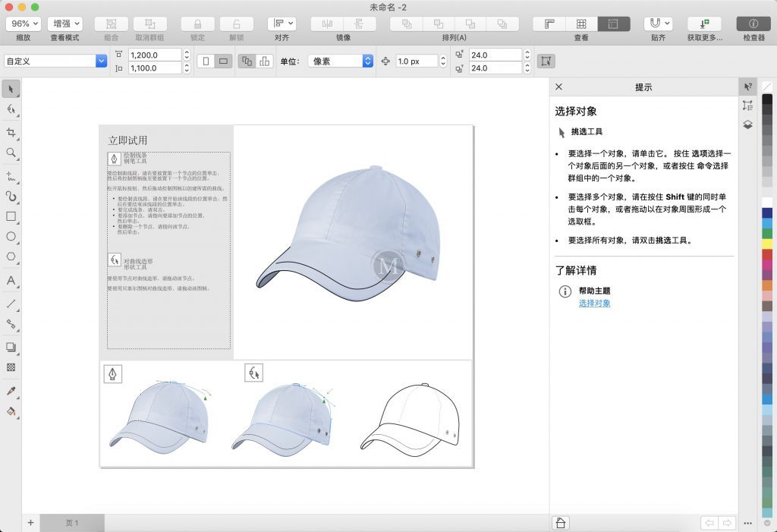The width and height of the screenshot is (777, 532).
Task: Switch page to landscape orientation
Action: [223, 61]
